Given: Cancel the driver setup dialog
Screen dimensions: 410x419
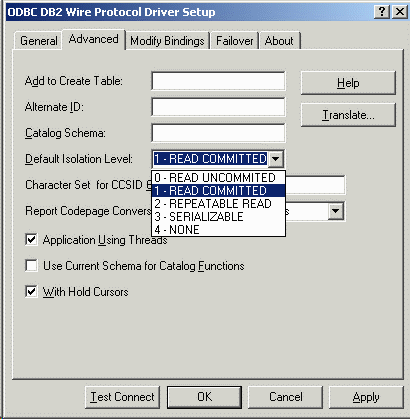Looking at the screenshot, I should (286, 397).
